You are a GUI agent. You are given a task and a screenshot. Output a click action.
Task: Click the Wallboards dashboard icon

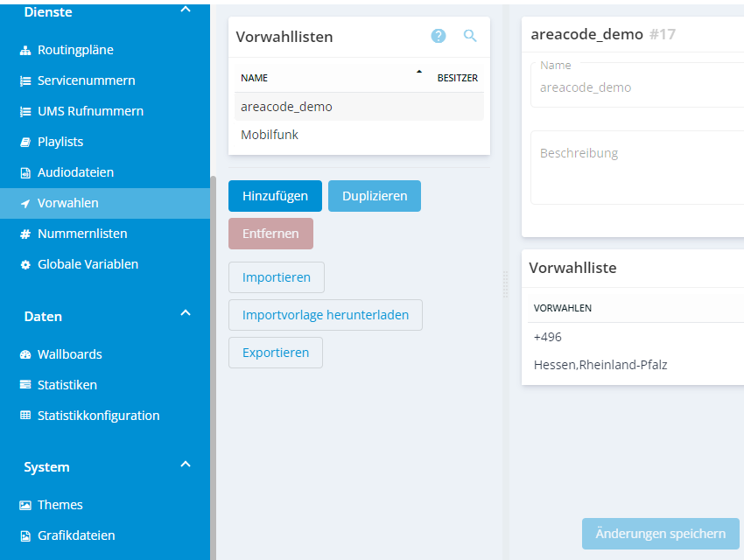coord(25,354)
